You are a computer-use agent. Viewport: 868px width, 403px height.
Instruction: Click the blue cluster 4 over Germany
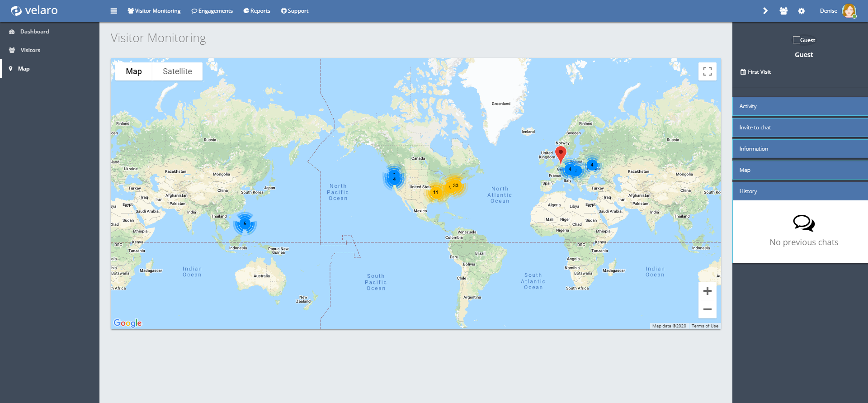click(570, 170)
